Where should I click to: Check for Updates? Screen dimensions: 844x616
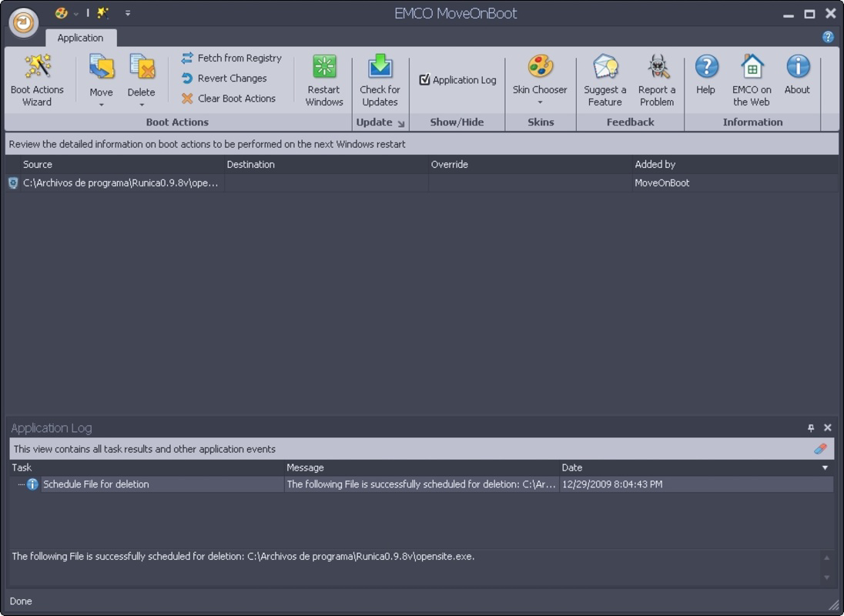(x=380, y=80)
